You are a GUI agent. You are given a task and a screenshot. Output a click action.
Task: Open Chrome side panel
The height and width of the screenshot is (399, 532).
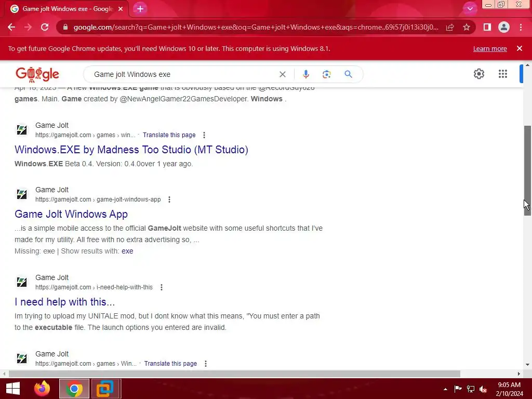pos(487,27)
